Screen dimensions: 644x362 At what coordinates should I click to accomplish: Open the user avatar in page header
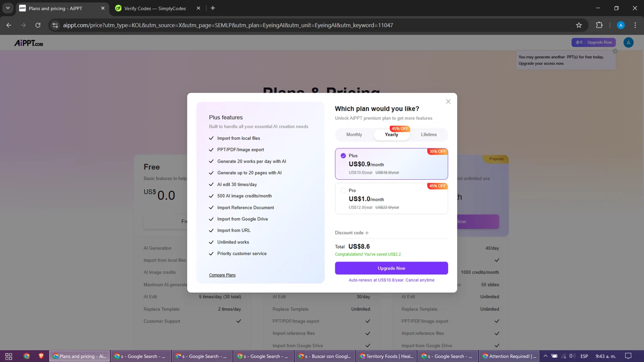point(629,42)
